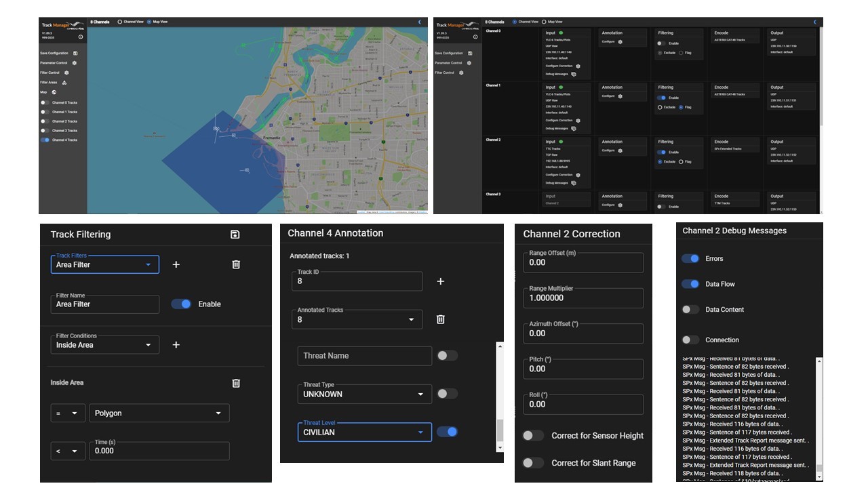Open the Threat Level CIVILIAN dropdown
868x488 pixels.
pyautogui.click(x=364, y=432)
